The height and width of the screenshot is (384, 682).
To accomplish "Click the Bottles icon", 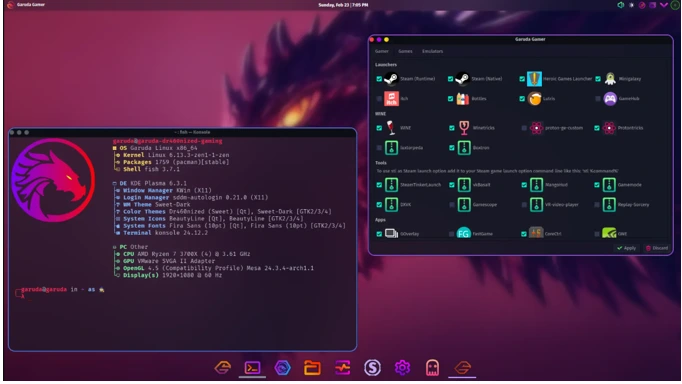I will pos(462,99).
